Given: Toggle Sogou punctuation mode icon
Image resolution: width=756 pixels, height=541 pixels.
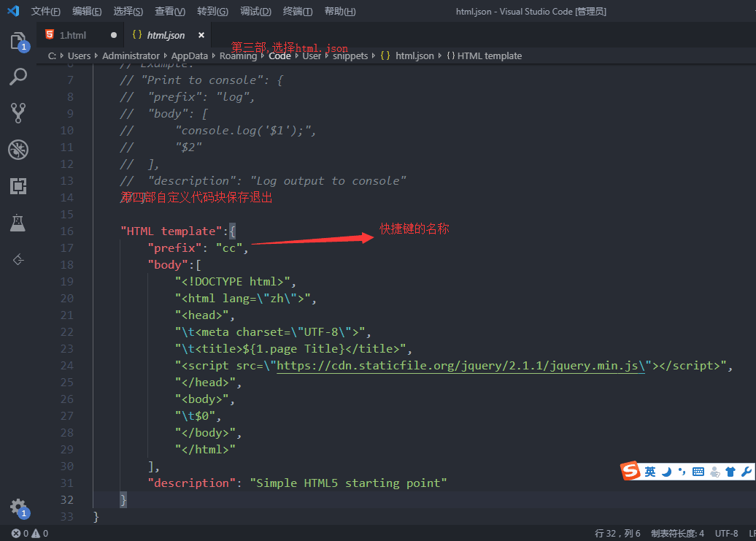Looking at the screenshot, I should [682, 472].
